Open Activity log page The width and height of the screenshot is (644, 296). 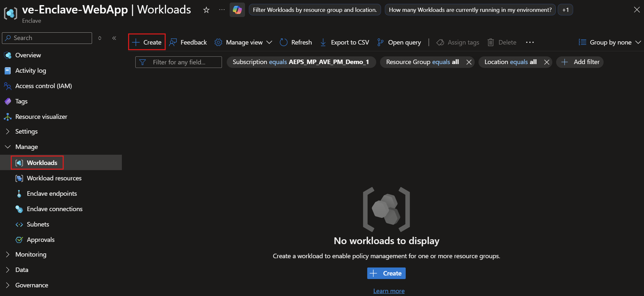click(30, 70)
